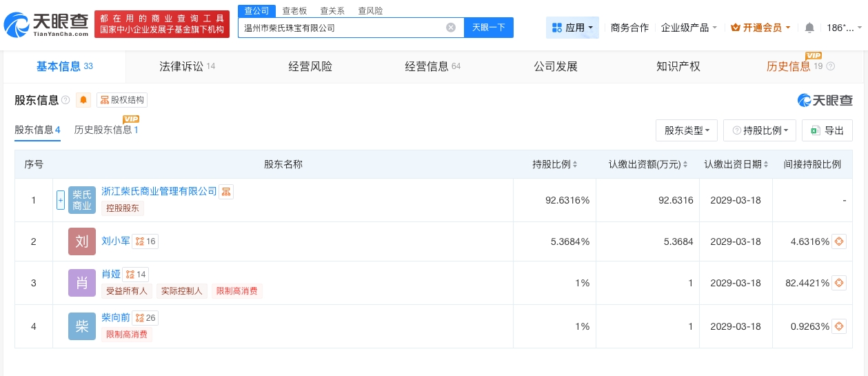The height and width of the screenshot is (376, 868).
Task: Open 肖娅 profile link
Action: [111, 274]
